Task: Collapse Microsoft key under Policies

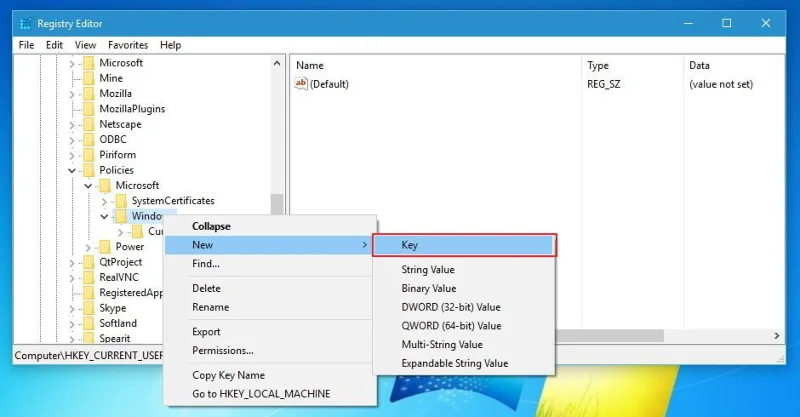Action: pos(88,186)
